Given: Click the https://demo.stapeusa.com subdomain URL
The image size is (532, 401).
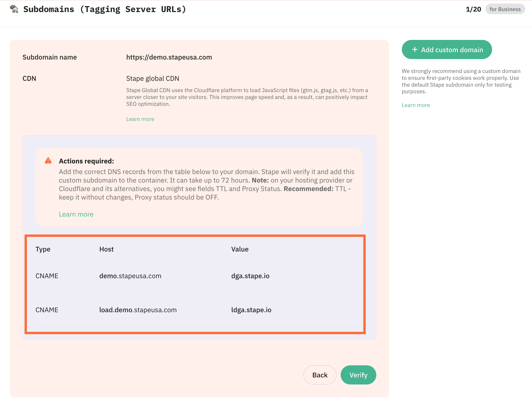Looking at the screenshot, I should click(169, 57).
